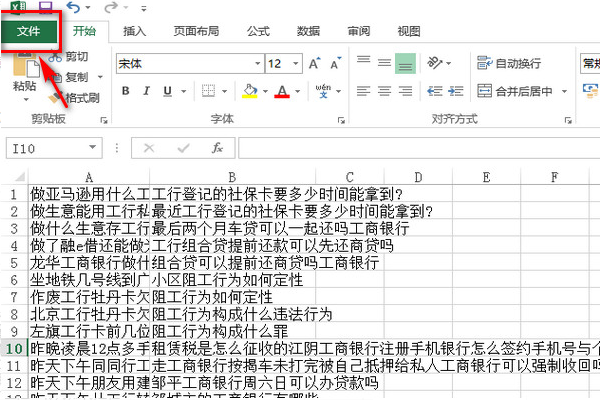Switch to the 开始 ribbon tab
The width and height of the screenshot is (600, 400).
tap(84, 31)
